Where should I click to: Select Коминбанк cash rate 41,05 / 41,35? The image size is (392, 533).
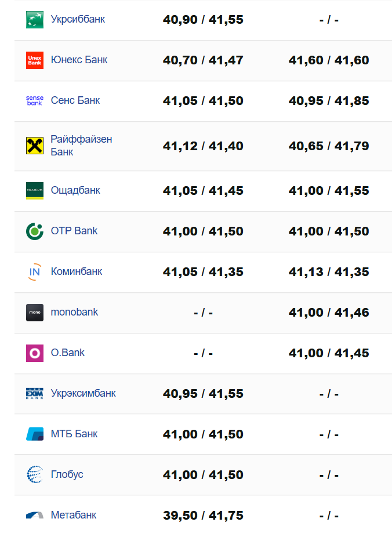click(x=203, y=272)
